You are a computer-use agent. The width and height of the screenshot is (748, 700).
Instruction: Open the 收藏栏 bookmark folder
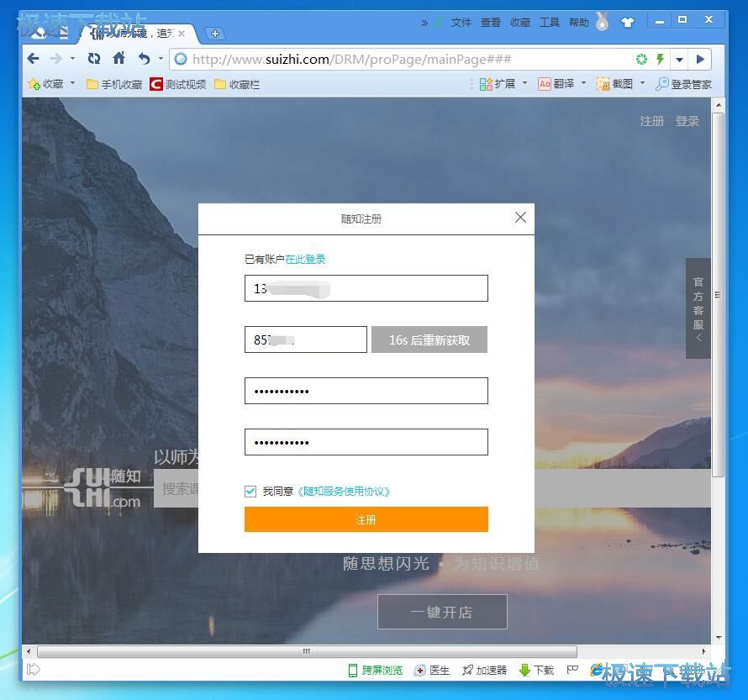(237, 84)
